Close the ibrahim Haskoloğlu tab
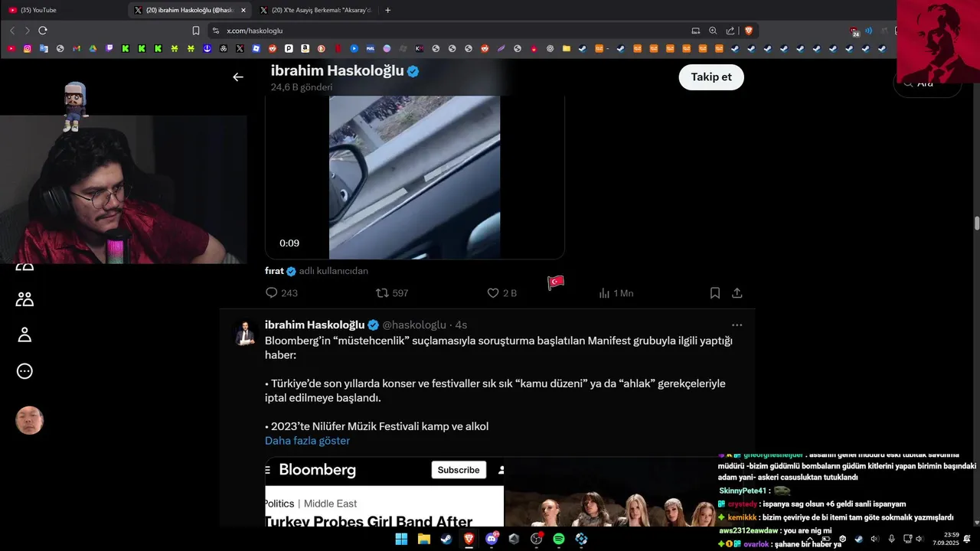Viewport: 980px width, 551px height. click(x=243, y=10)
